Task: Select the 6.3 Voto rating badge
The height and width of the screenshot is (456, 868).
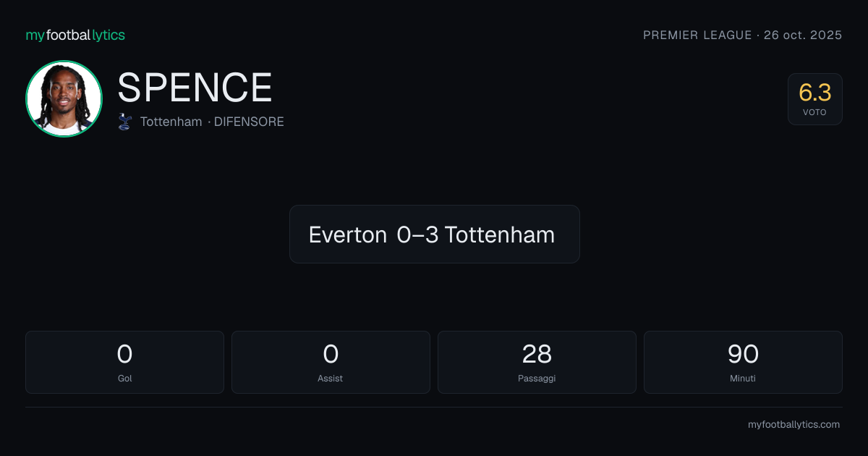Action: coord(815,99)
